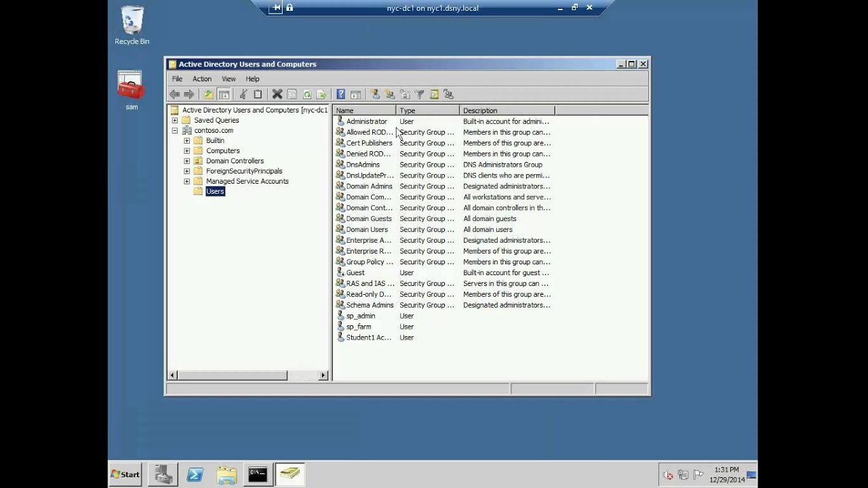This screenshot has width=868, height=488.
Task: Select the Schema Admins group row
Action: point(443,305)
